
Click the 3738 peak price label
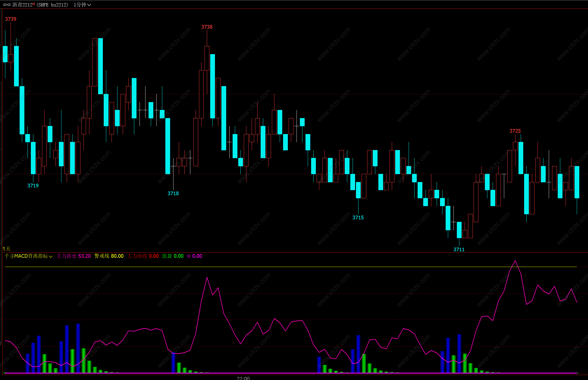(207, 27)
